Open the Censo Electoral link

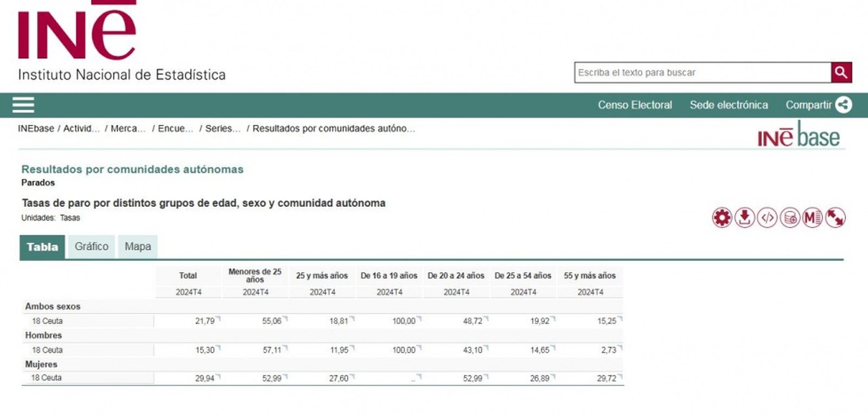point(635,105)
